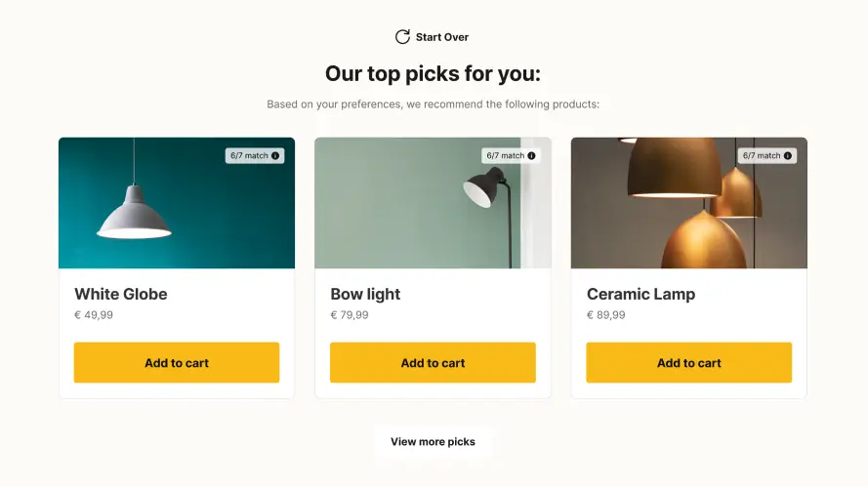Click the 6/7 match badge on Bow light
This screenshot has height=488, width=868.
click(x=505, y=156)
